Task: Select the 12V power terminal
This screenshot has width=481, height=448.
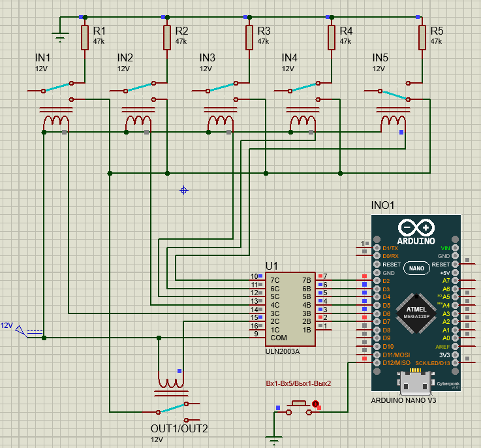Action: (x=22, y=331)
